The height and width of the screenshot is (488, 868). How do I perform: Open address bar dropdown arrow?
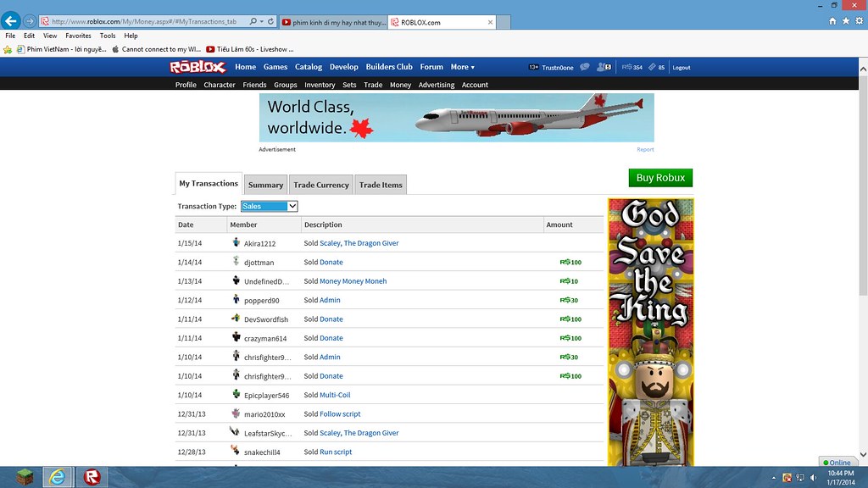[x=261, y=21]
